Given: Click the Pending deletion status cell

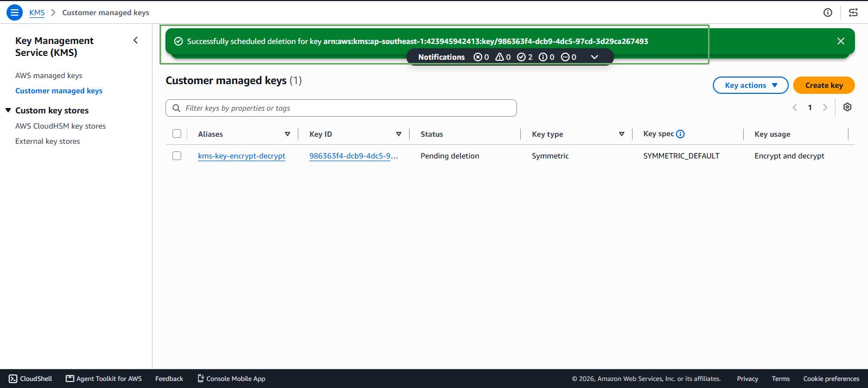Looking at the screenshot, I should point(450,156).
